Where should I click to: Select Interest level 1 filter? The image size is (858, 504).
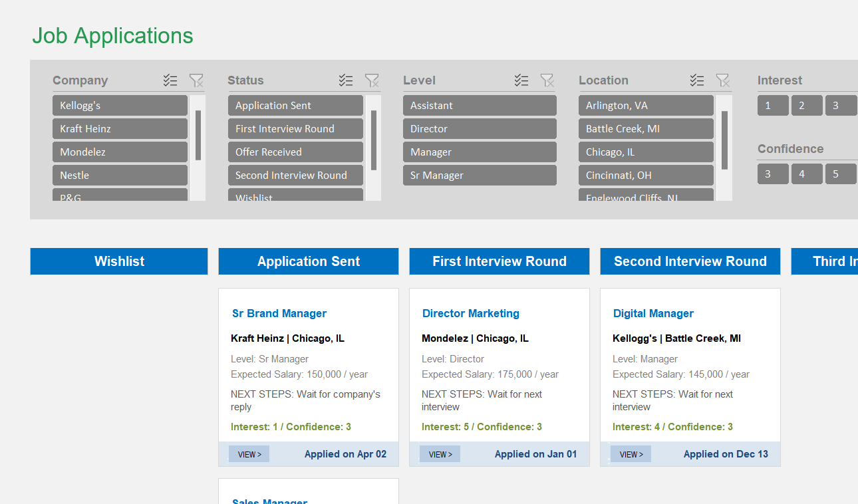[773, 105]
